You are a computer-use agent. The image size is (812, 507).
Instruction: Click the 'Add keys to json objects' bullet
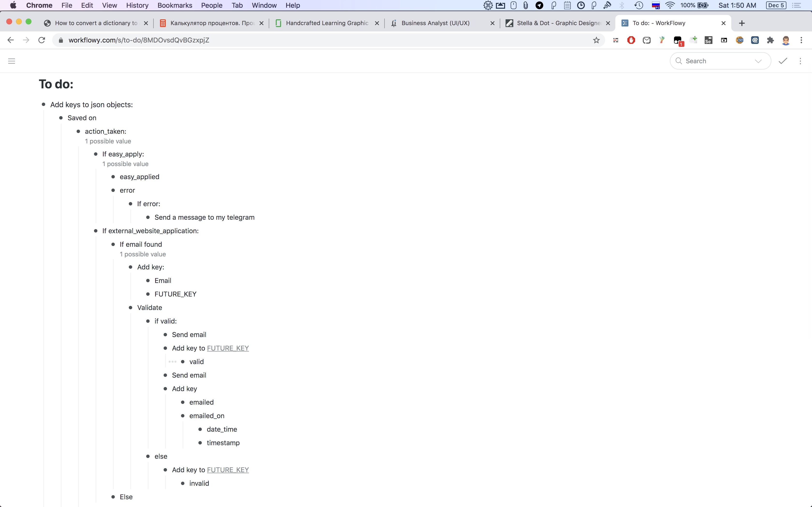tap(43, 105)
